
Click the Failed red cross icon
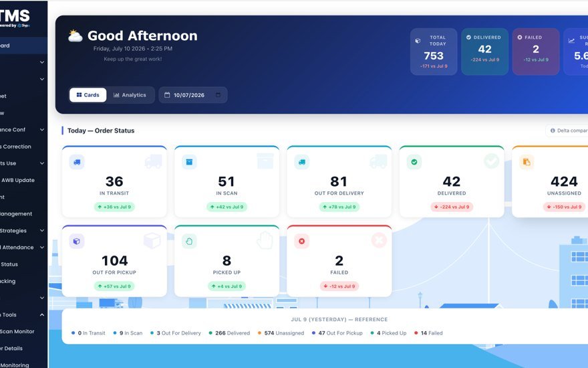coord(302,242)
